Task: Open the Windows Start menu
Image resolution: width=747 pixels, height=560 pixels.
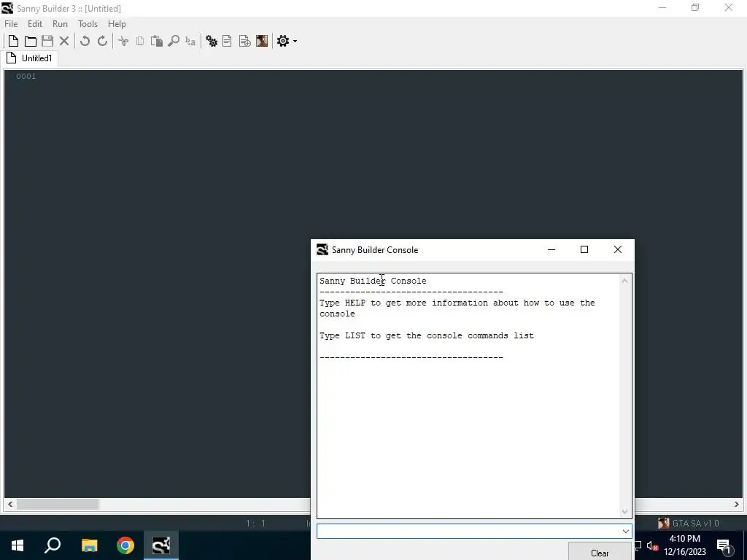Action: pyautogui.click(x=18, y=545)
